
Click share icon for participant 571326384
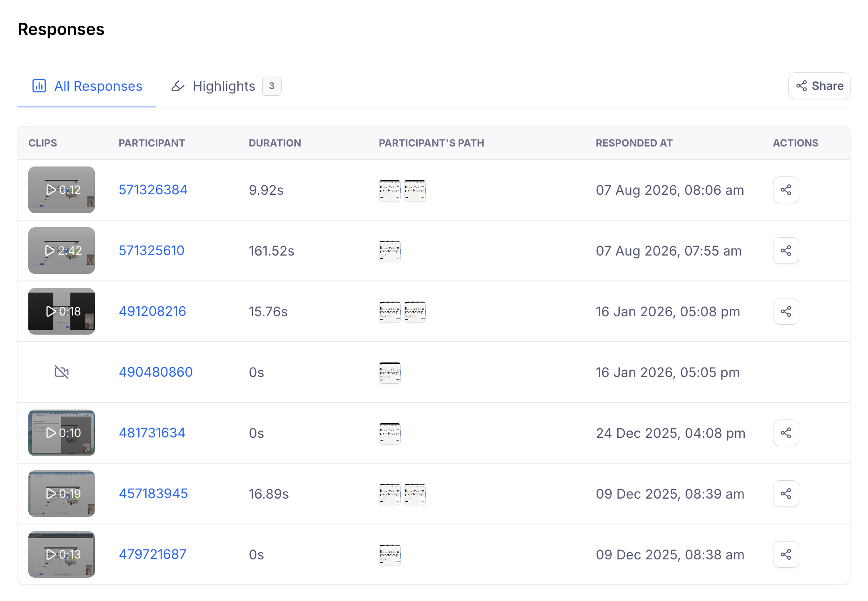tap(786, 190)
